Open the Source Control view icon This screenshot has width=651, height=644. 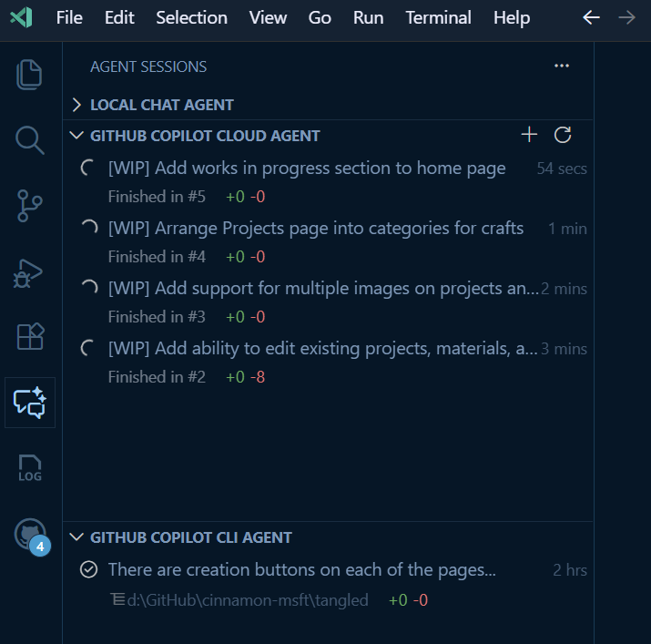click(x=29, y=206)
